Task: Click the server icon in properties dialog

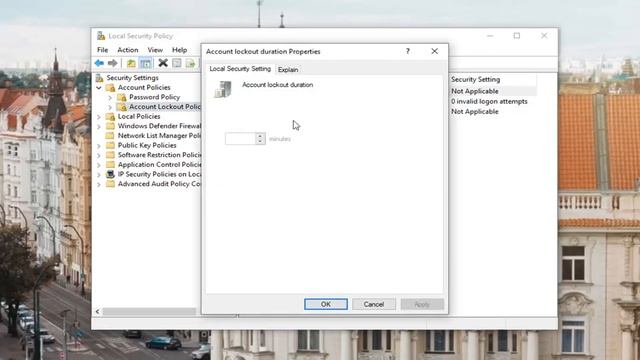Action: point(223,89)
